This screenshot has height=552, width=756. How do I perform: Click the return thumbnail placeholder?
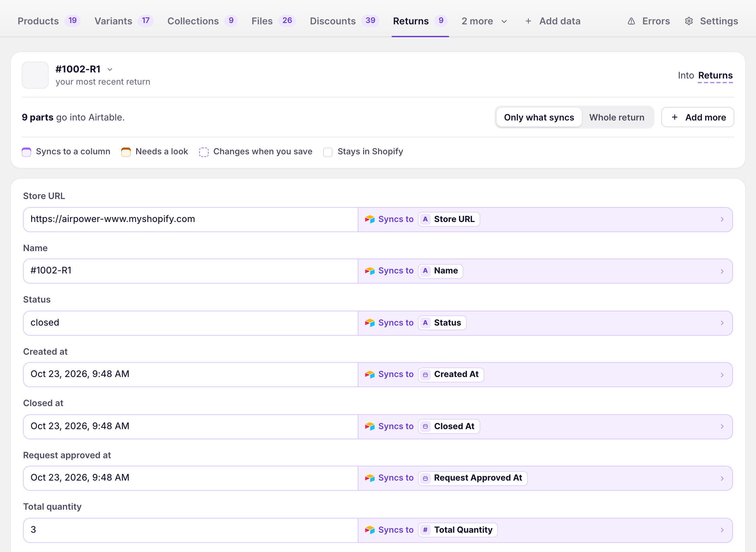[x=35, y=75]
